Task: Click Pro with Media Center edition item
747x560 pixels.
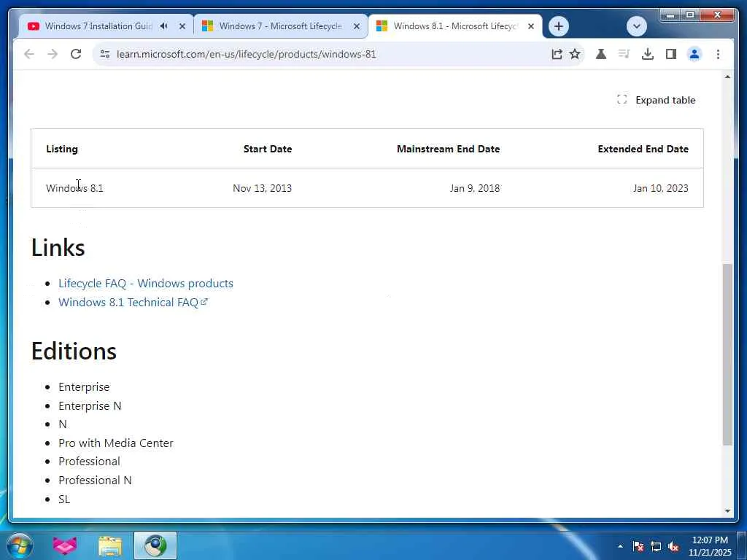Action: pyautogui.click(x=116, y=443)
